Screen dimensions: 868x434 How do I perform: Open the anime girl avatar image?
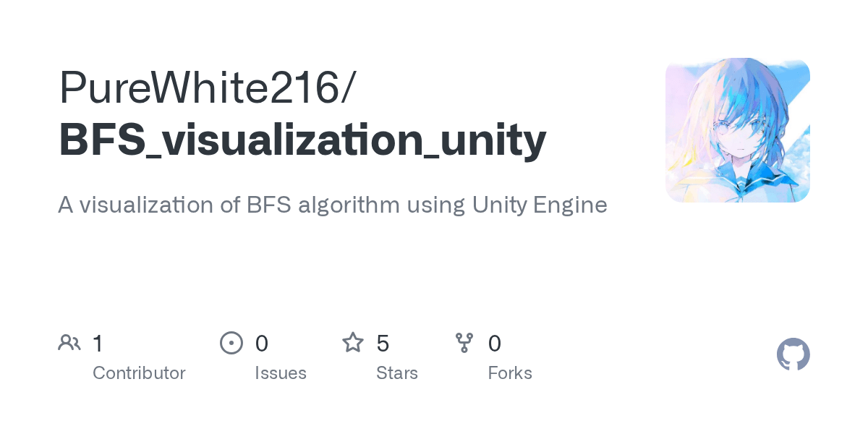click(737, 130)
